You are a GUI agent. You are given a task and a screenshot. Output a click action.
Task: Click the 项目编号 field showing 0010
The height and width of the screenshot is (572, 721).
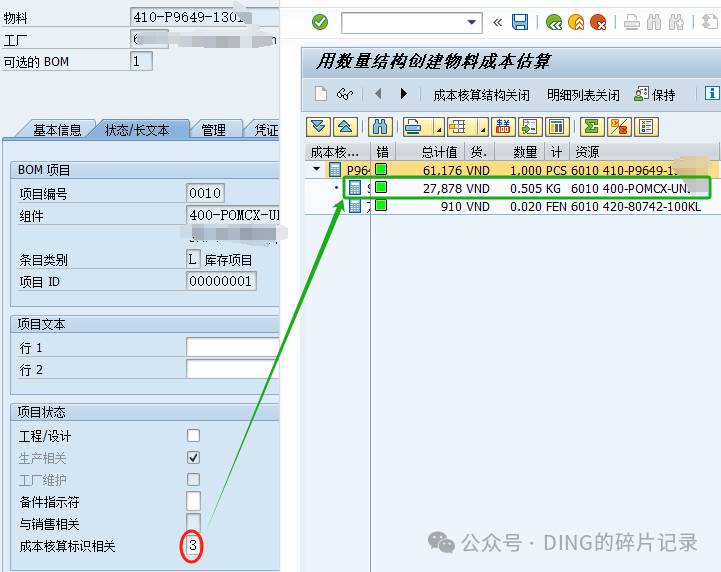[205, 193]
